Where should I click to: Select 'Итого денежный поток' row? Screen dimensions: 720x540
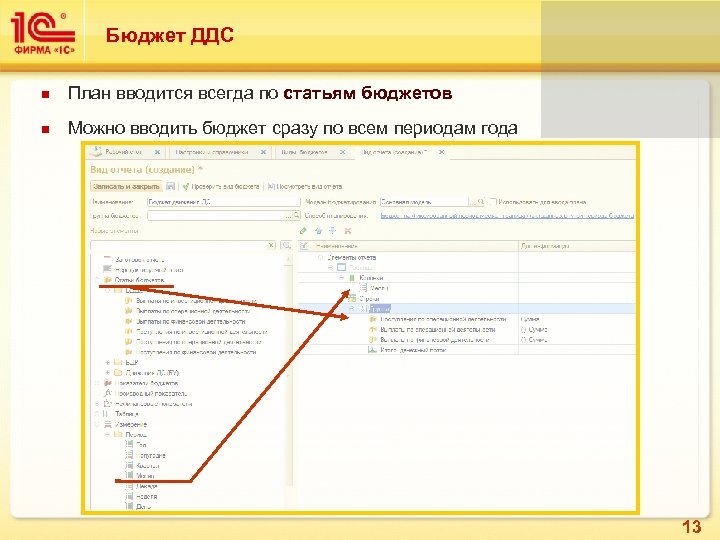413,350
